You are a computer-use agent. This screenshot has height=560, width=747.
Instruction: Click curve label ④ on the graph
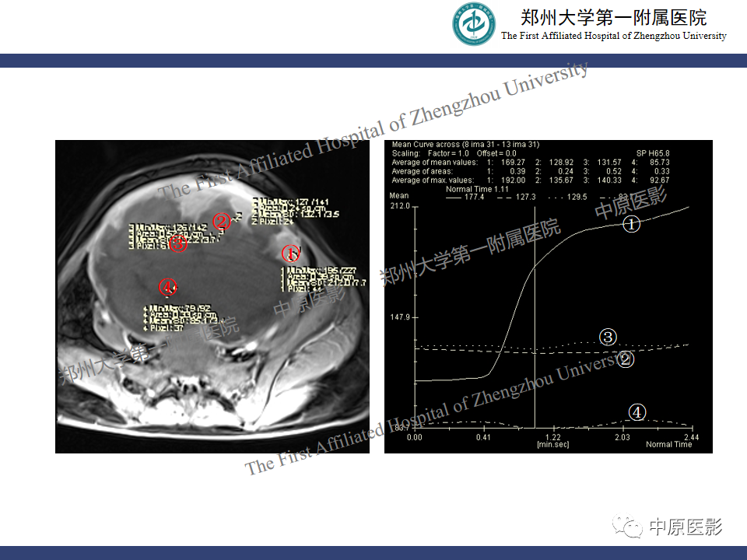click(x=637, y=412)
